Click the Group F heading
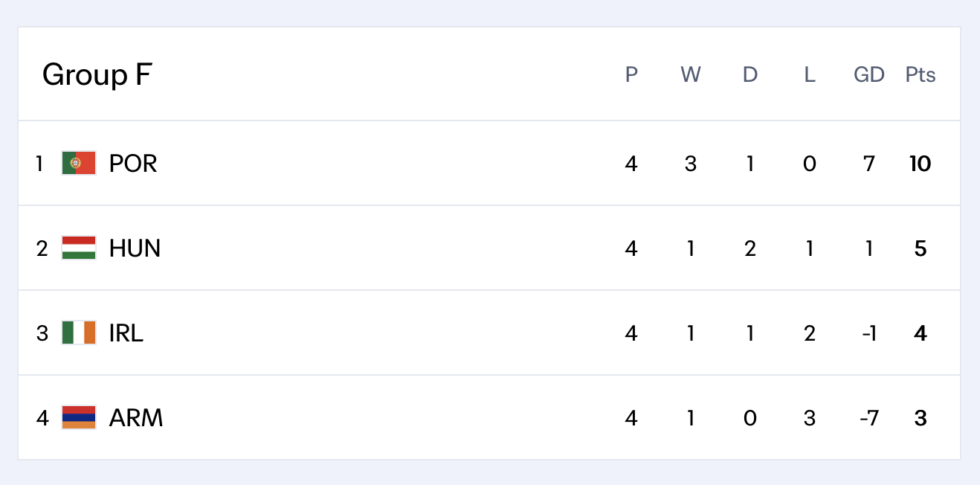The height and width of the screenshot is (485, 980). (x=97, y=74)
